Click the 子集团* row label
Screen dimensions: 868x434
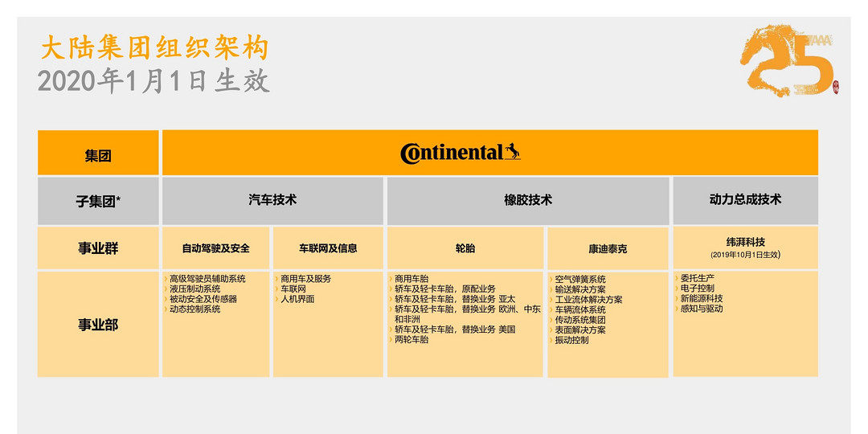[x=98, y=201]
